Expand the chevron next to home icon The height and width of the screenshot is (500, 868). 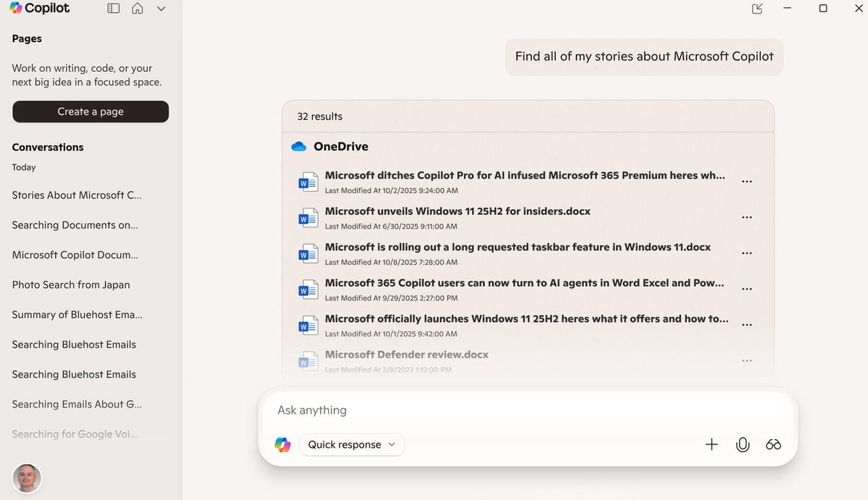point(161,9)
